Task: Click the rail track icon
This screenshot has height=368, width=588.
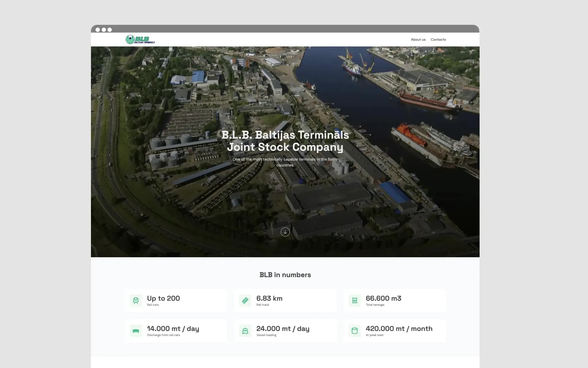Action: [x=245, y=301]
